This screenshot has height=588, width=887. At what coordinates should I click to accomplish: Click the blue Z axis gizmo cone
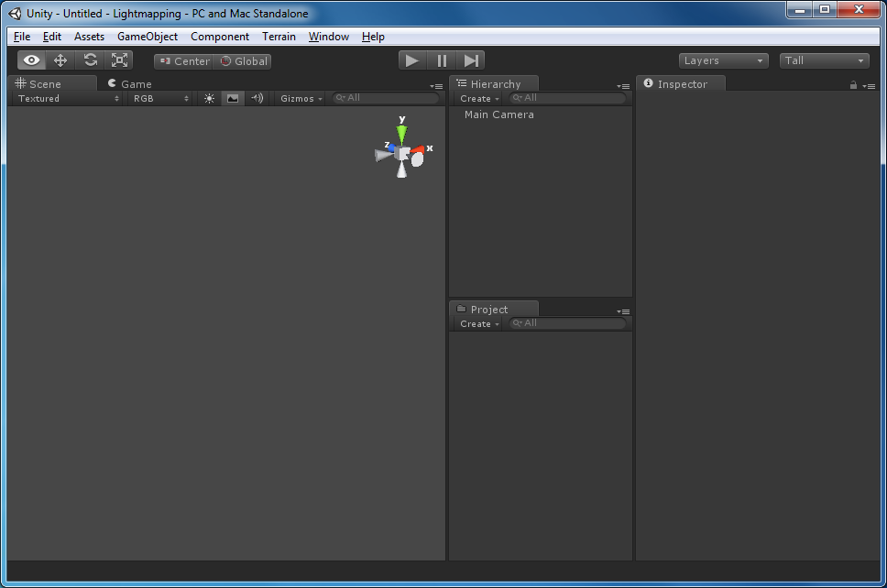coord(391,147)
